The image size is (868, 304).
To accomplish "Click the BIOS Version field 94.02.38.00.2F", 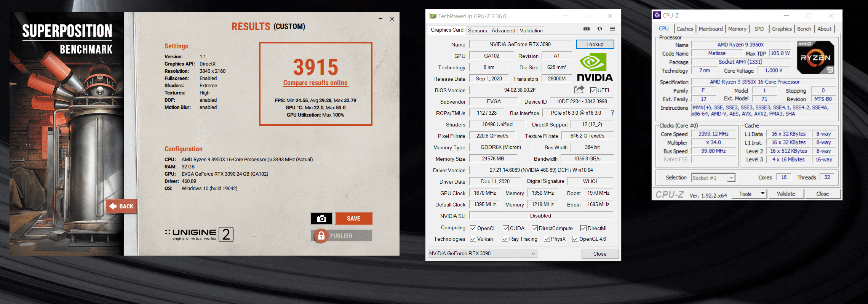I will pos(520,90).
